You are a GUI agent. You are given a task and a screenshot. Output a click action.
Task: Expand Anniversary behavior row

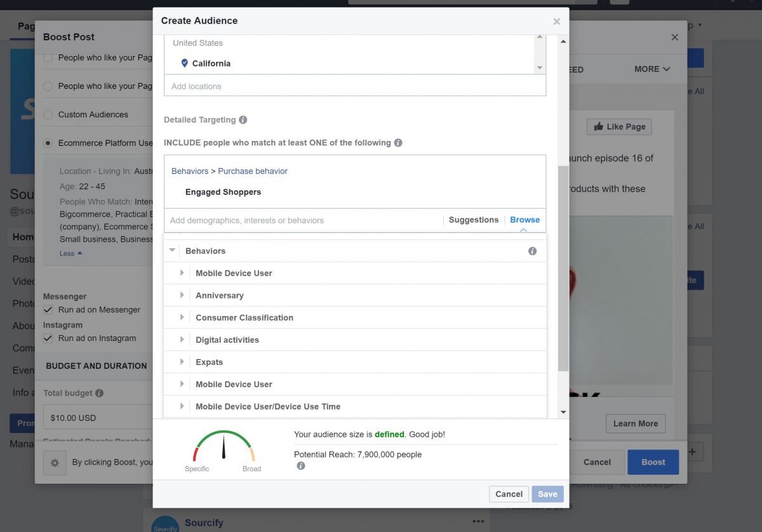click(x=182, y=295)
